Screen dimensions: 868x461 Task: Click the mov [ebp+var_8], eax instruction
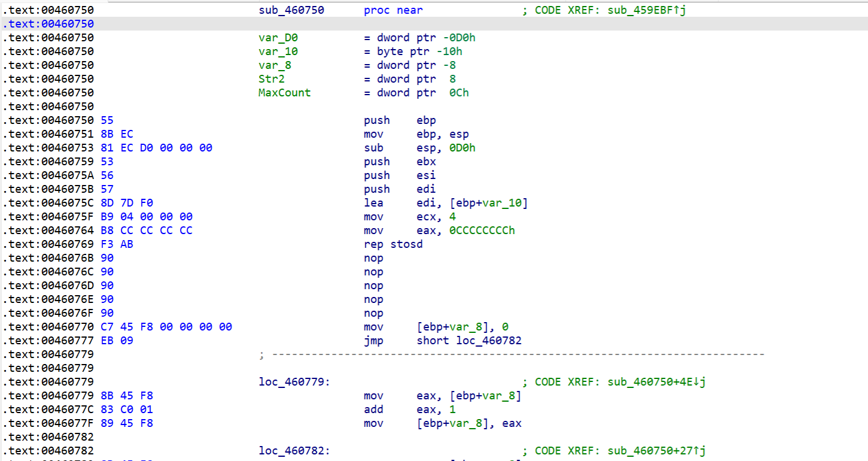[443, 423]
